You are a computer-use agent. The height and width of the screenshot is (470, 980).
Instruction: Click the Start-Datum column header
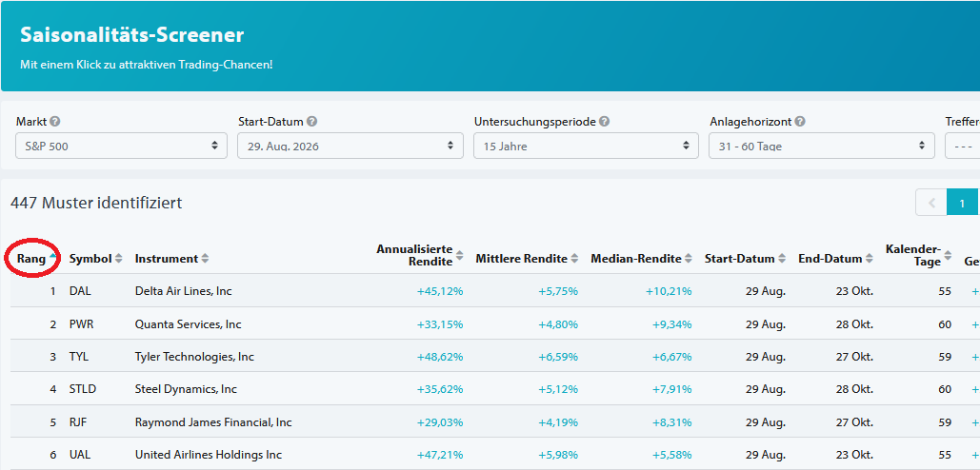tap(740, 259)
